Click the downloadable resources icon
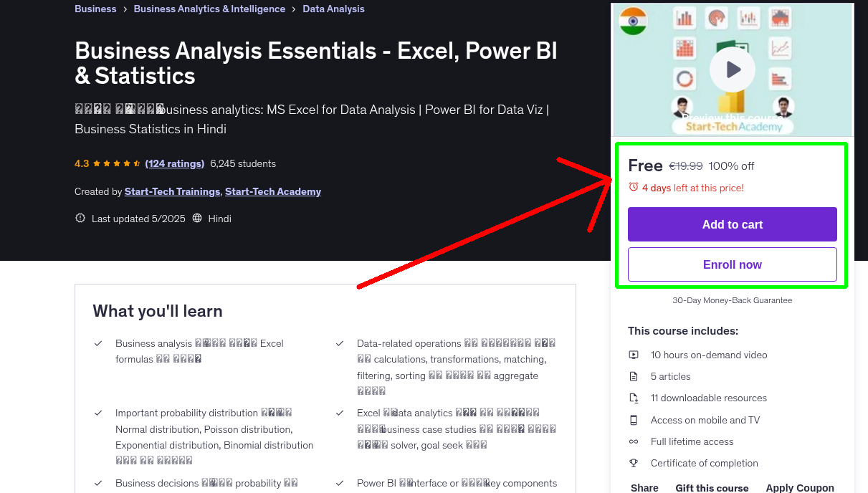The height and width of the screenshot is (493, 868). (x=634, y=398)
